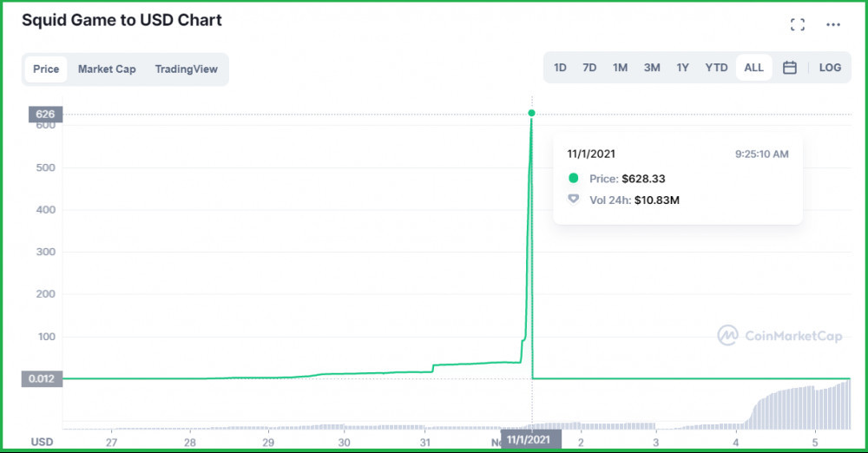This screenshot has height=453, width=868.
Task: Toggle the LOG scale option
Action: [830, 68]
